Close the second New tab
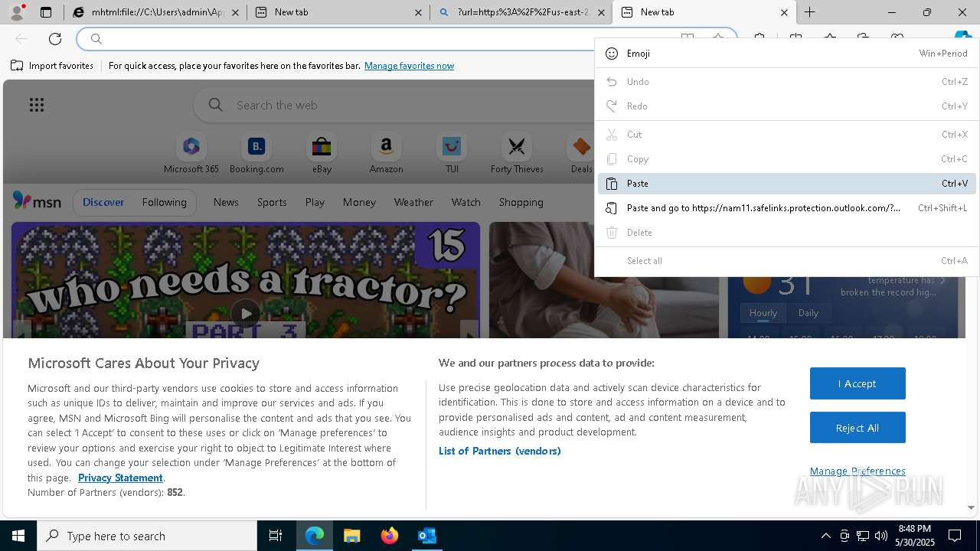This screenshot has height=551, width=980. tap(784, 12)
